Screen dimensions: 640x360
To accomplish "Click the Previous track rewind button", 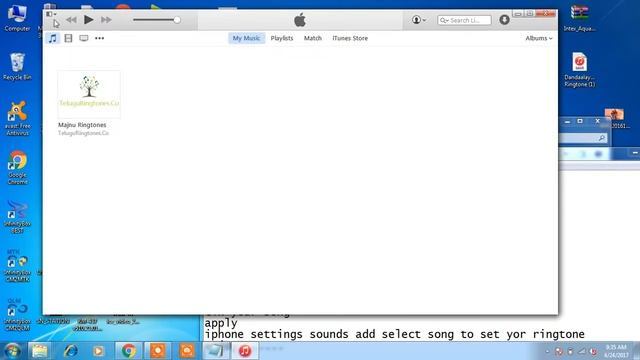I will click(x=71, y=20).
